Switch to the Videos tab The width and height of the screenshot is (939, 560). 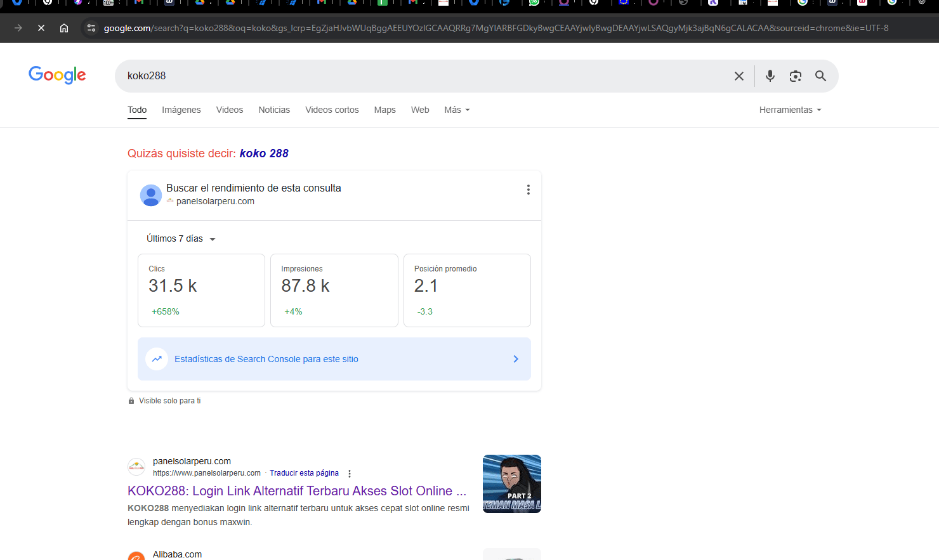pyautogui.click(x=230, y=110)
